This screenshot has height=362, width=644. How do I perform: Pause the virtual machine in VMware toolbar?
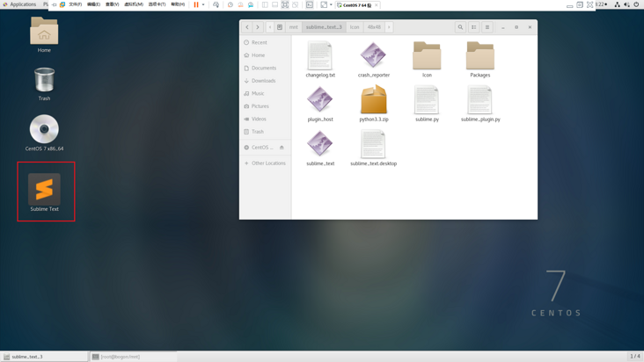(196, 4)
